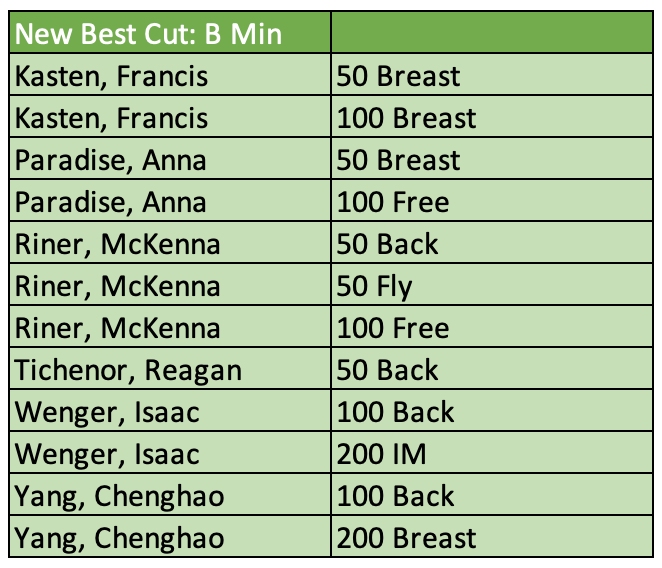The image size is (662, 568).
Task: Click Riner, McKenna beside 50 Back
Action: [170, 245]
